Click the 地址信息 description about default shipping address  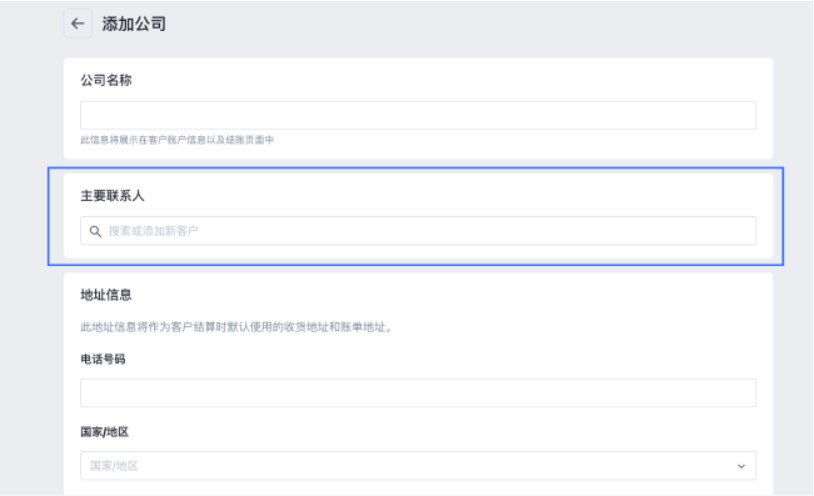234,327
